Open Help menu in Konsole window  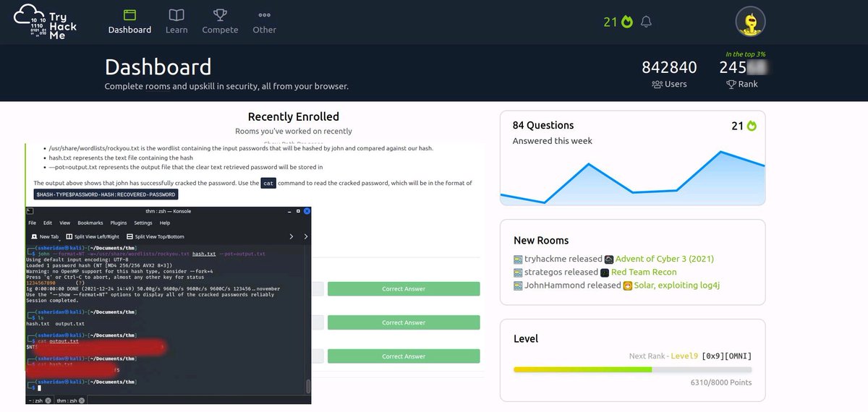click(165, 223)
